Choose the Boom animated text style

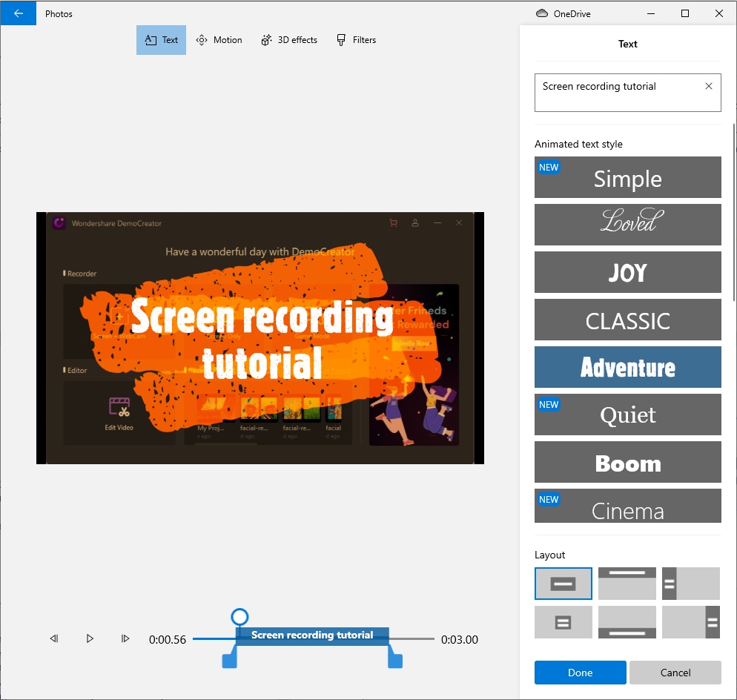click(627, 462)
